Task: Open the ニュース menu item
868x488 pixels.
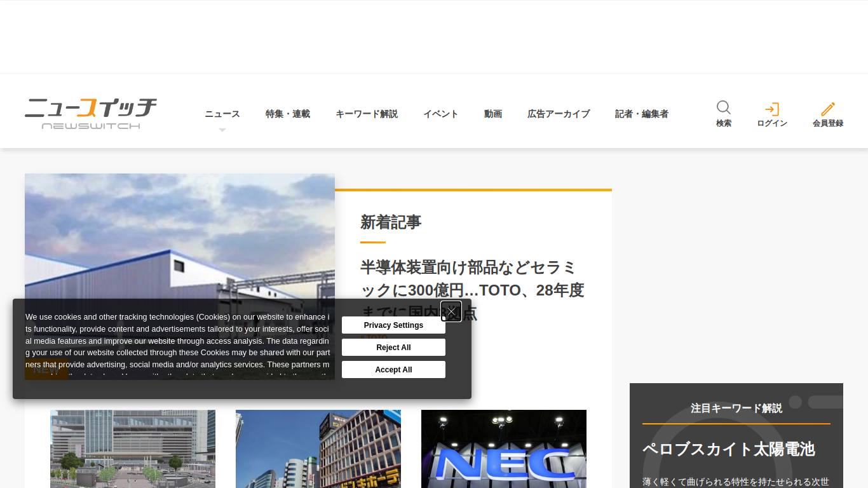Action: pyautogui.click(x=222, y=114)
